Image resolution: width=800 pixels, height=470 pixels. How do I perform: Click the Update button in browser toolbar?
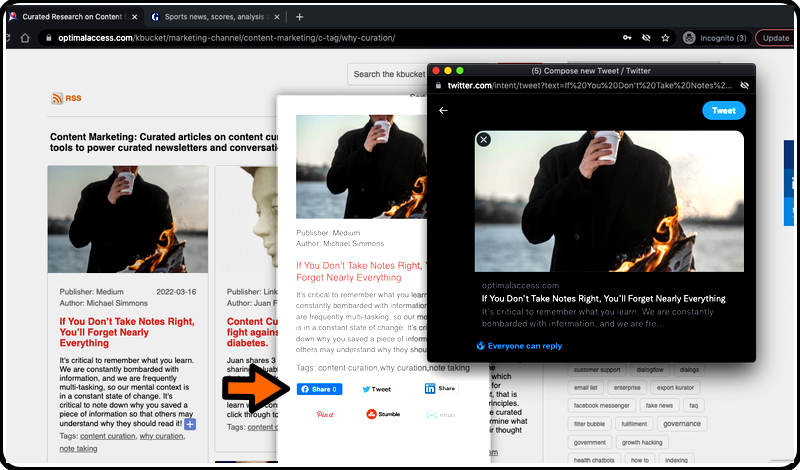click(x=776, y=38)
